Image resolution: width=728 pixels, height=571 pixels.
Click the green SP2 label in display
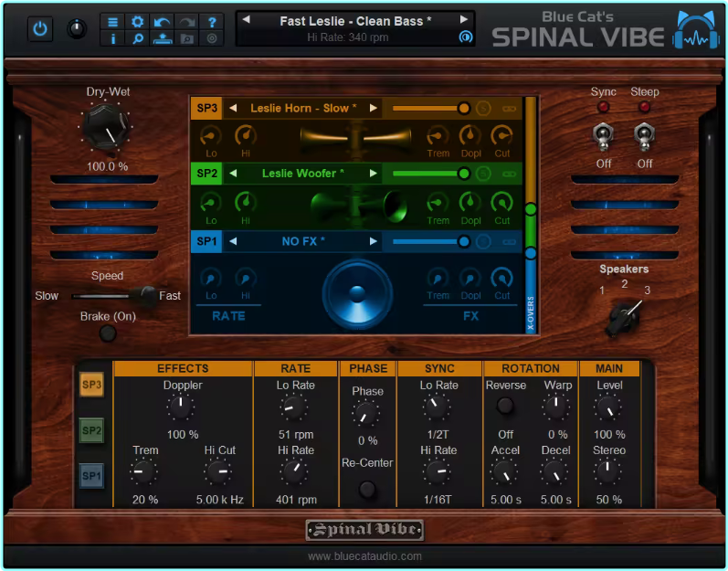(206, 174)
